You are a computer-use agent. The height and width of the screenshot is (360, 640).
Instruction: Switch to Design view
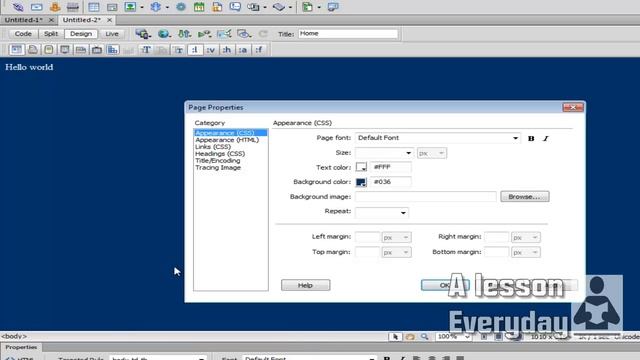(81, 34)
